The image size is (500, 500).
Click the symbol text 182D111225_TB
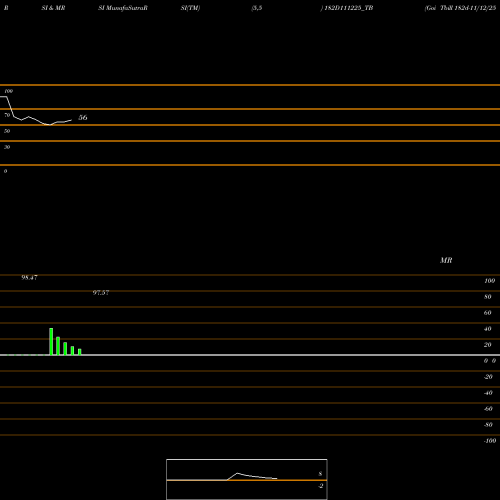(349, 8)
